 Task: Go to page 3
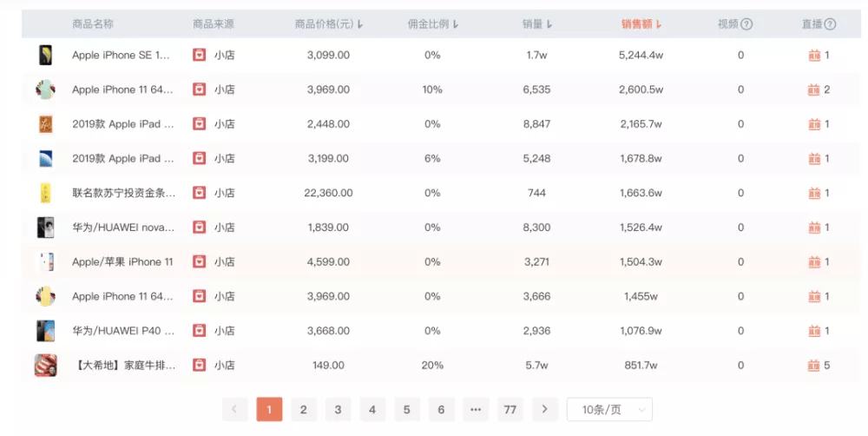click(338, 409)
